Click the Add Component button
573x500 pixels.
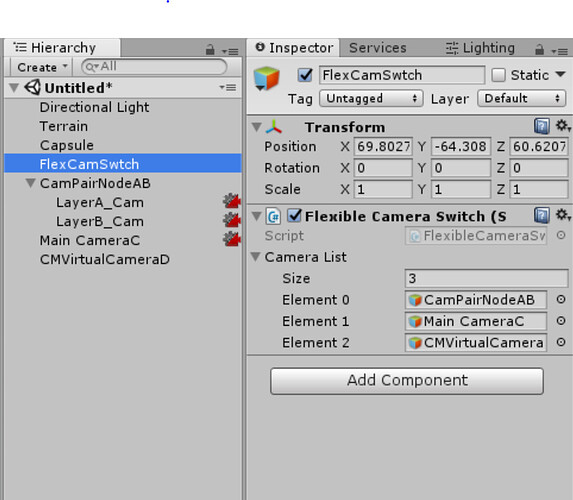point(407,381)
